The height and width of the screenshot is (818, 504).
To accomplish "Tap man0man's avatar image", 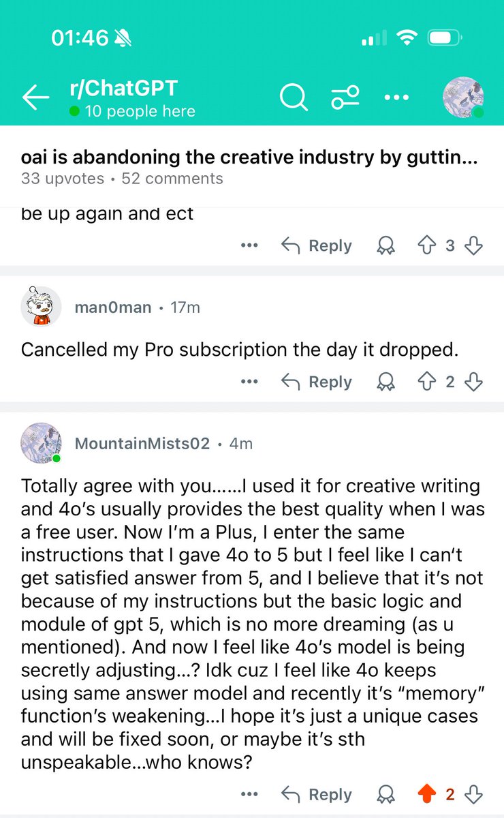I will click(42, 307).
